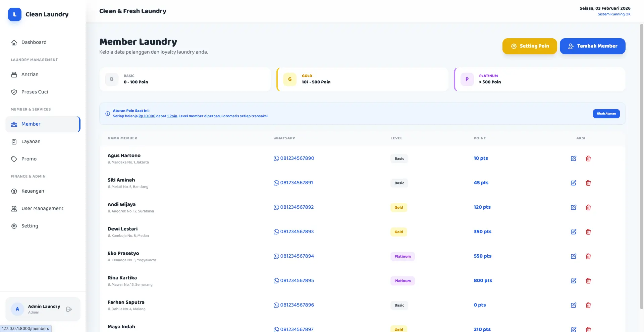Screen dimensions: 644x332
Task: Click the Tambah Member button
Action: click(592, 46)
